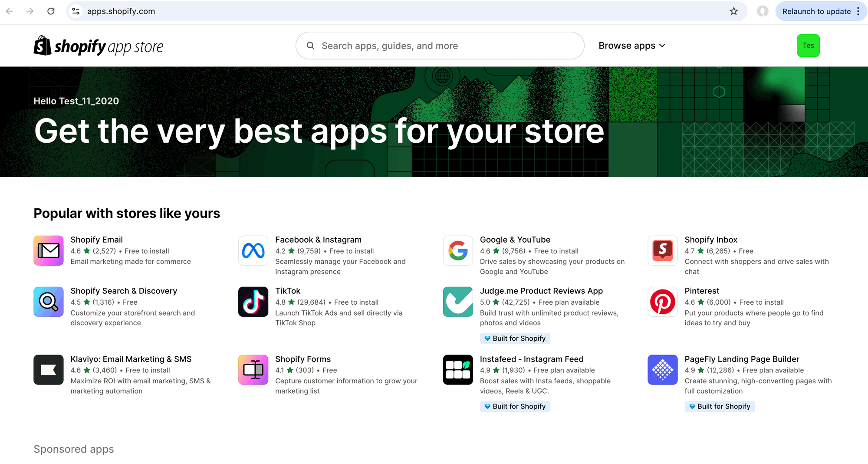
Task: Open Judge.me Product Reviews App link
Action: tap(541, 291)
